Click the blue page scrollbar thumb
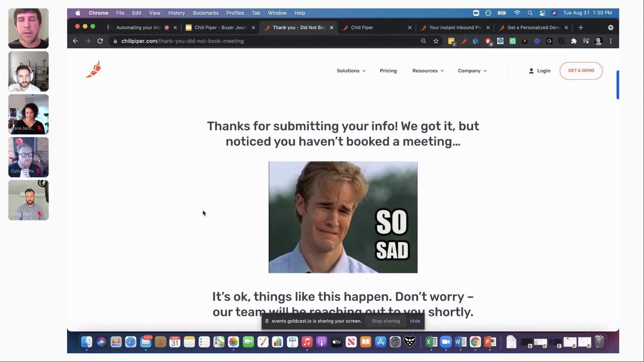Screen dimensions: 644x362 point(617,85)
